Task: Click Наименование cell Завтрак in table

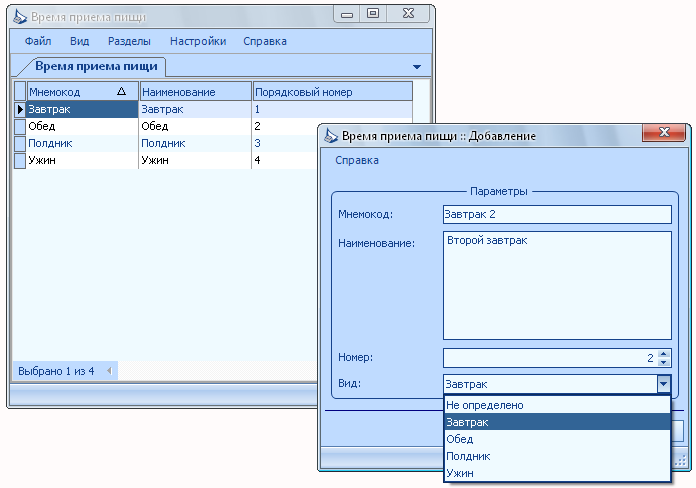Action: [x=195, y=109]
